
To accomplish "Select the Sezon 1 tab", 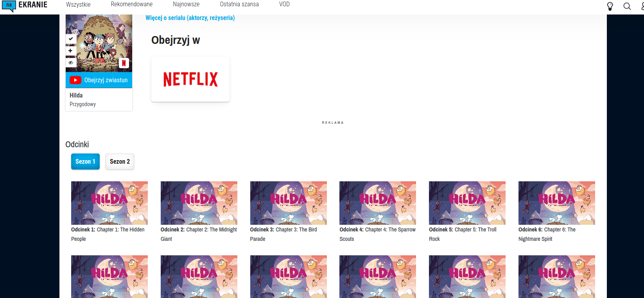I will pyautogui.click(x=85, y=161).
